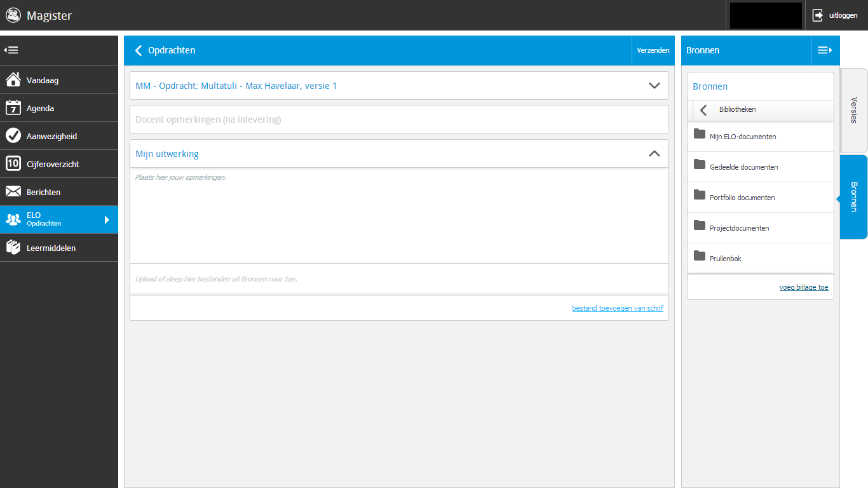Click into the opmerkingen text area
The width and height of the screenshot is (868, 488).
click(x=399, y=216)
